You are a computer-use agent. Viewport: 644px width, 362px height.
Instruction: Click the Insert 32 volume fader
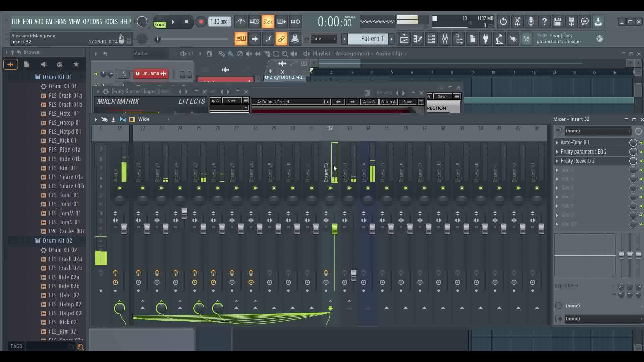click(334, 229)
